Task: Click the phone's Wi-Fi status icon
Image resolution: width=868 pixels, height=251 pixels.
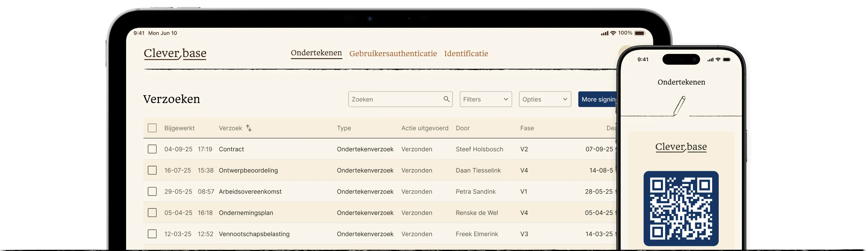Action: click(718, 60)
